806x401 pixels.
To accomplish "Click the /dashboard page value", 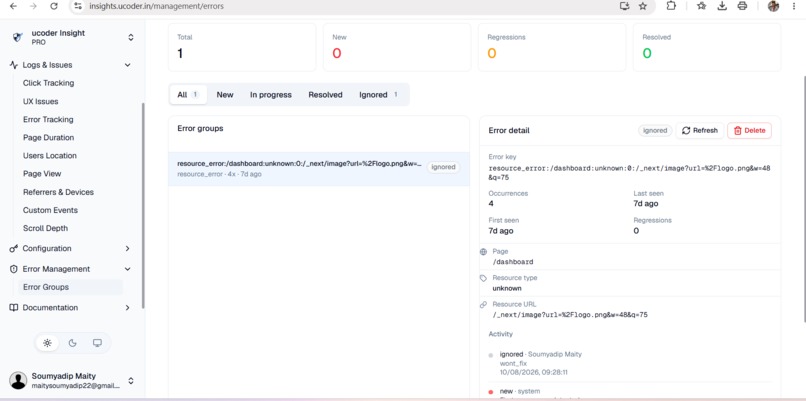I will tap(513, 262).
